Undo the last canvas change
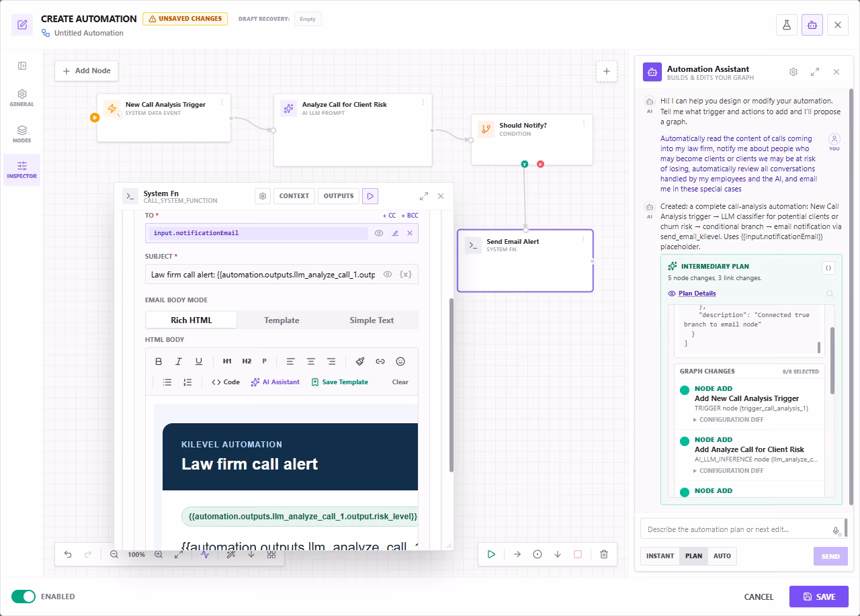 click(x=68, y=554)
